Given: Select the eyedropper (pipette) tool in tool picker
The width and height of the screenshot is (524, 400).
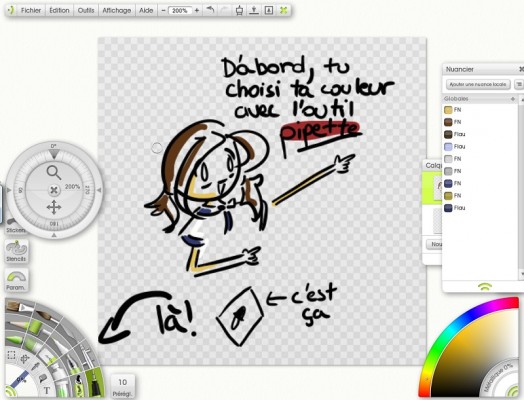Looking at the screenshot, I should pos(36,367).
